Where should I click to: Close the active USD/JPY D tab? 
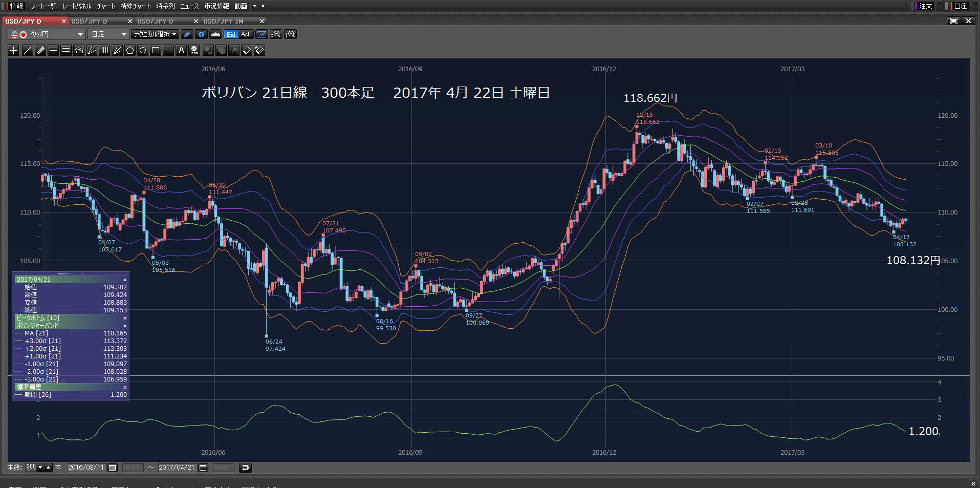click(x=64, y=22)
